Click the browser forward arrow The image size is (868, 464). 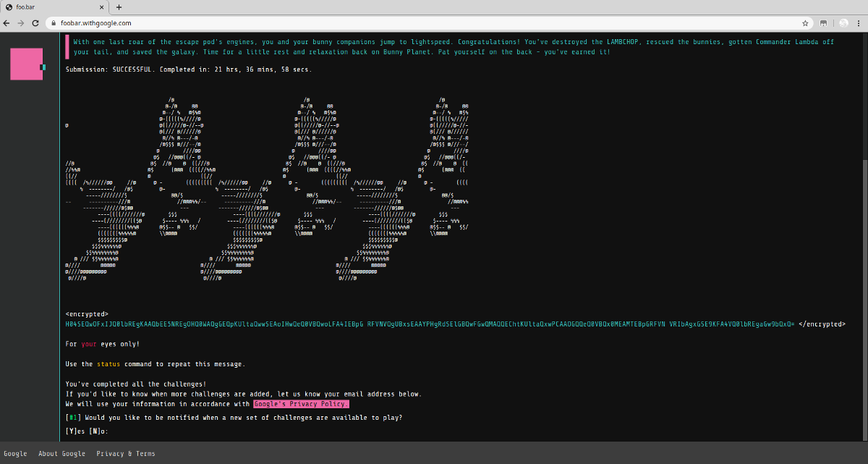(x=21, y=23)
